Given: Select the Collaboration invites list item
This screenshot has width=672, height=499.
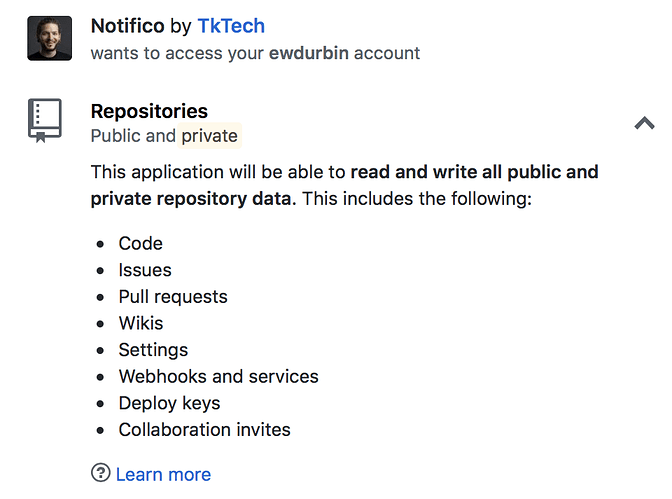Looking at the screenshot, I should [x=204, y=430].
